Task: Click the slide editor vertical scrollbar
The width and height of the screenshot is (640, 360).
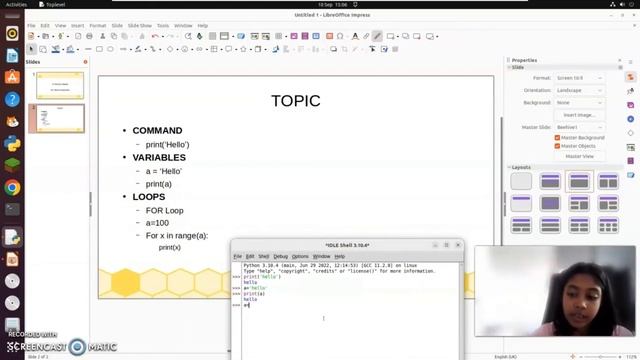Action: click(x=501, y=180)
